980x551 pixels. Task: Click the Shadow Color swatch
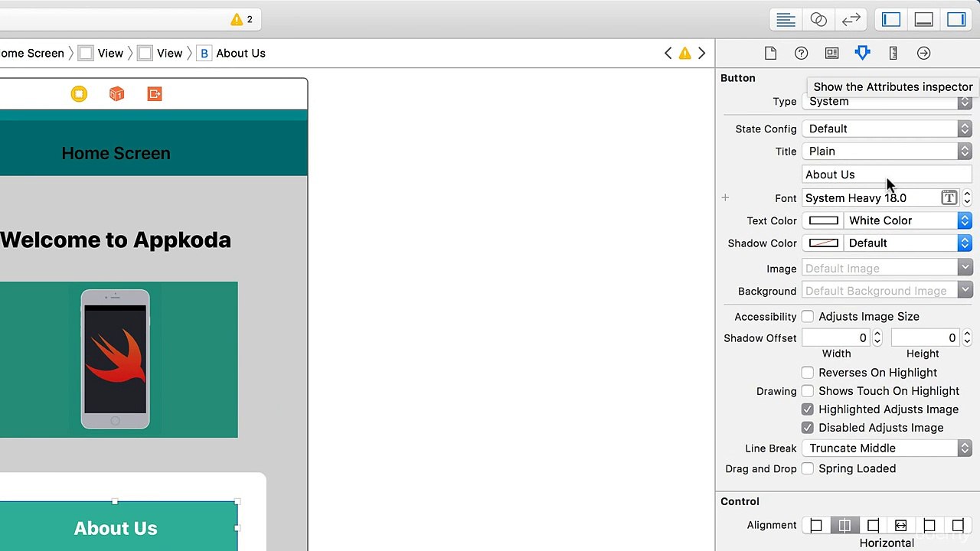[x=824, y=243]
